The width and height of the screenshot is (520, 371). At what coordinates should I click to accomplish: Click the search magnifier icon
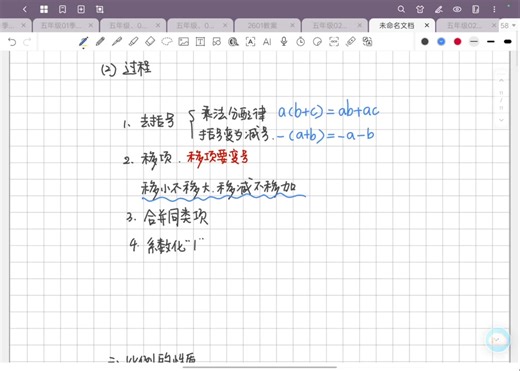pyautogui.click(x=401, y=9)
